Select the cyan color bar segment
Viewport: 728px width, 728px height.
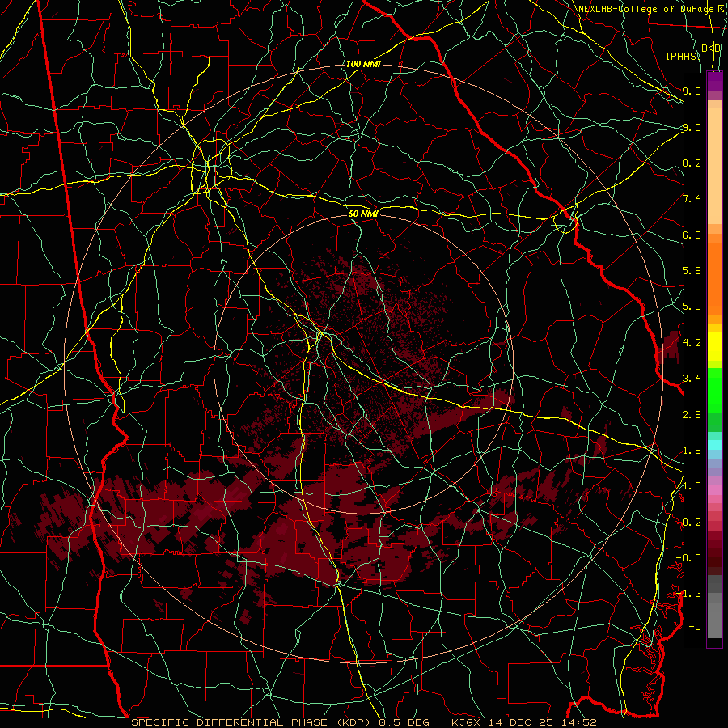coord(714,445)
